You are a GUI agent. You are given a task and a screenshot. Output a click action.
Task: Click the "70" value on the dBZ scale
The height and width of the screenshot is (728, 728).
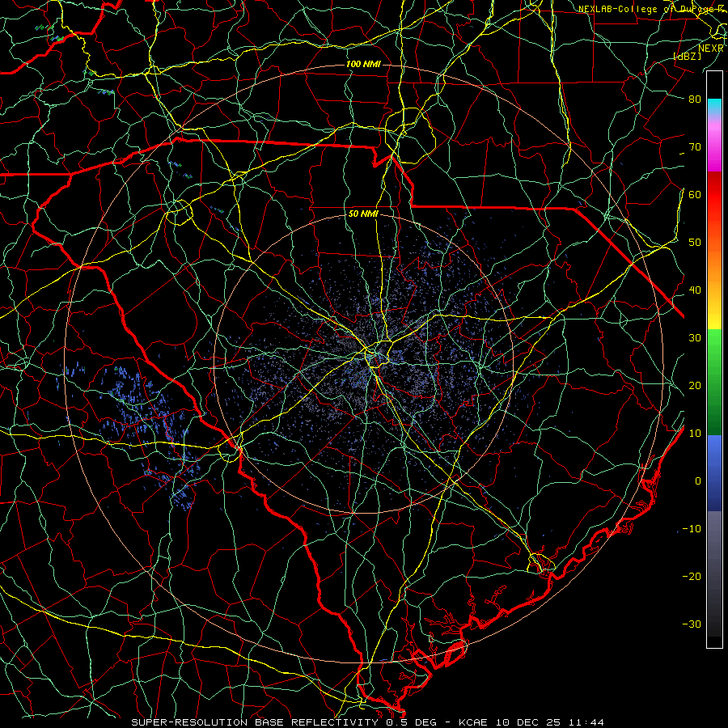click(695, 146)
